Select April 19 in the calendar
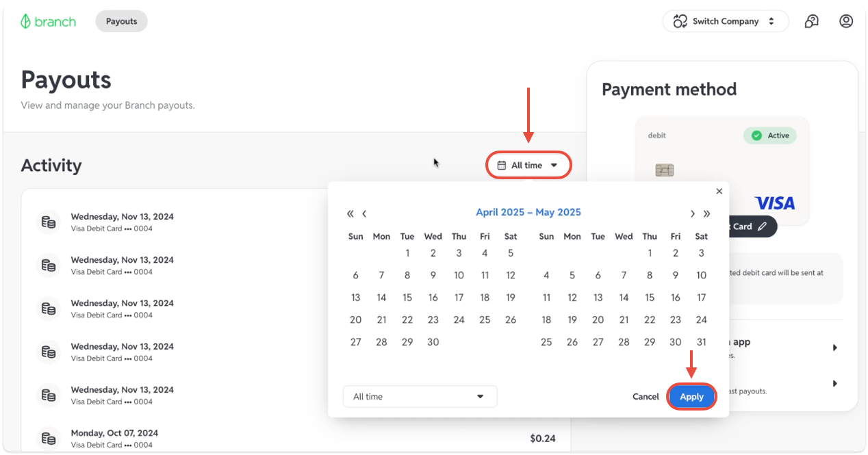This screenshot has height=455, width=868. pos(511,298)
